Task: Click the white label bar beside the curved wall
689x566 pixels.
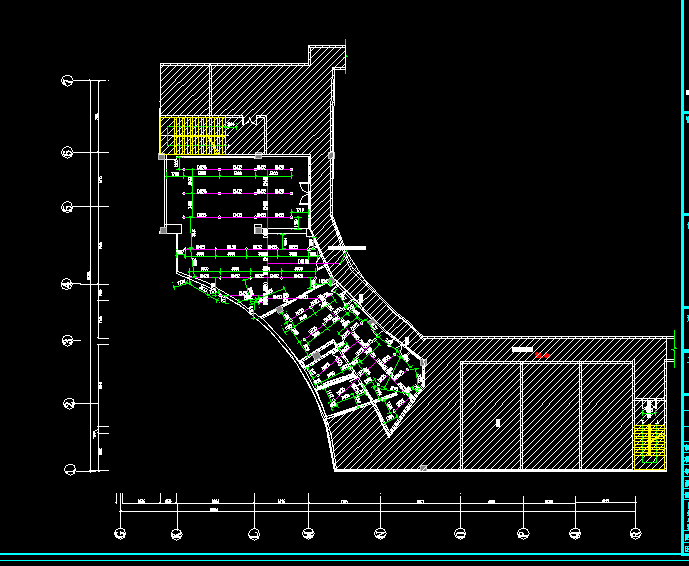Action: [x=346, y=247]
